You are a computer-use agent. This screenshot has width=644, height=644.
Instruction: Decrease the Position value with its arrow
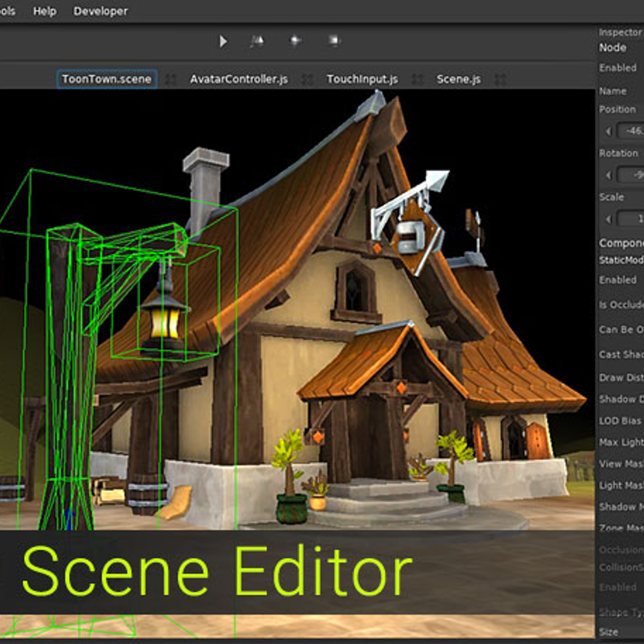pos(608,131)
